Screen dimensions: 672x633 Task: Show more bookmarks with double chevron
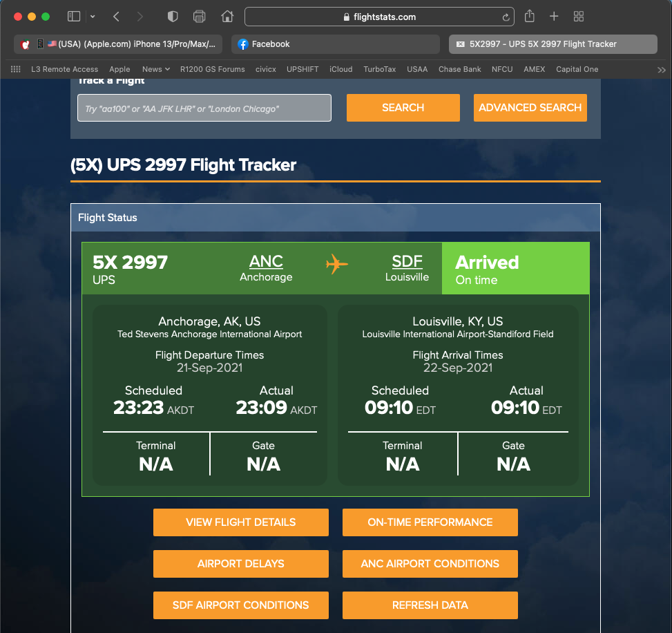661,70
